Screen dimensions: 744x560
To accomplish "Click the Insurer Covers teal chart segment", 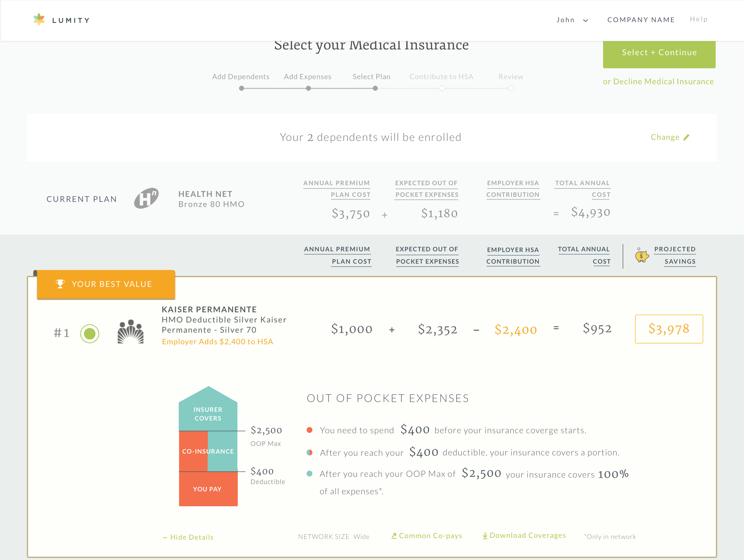I will point(208,409).
